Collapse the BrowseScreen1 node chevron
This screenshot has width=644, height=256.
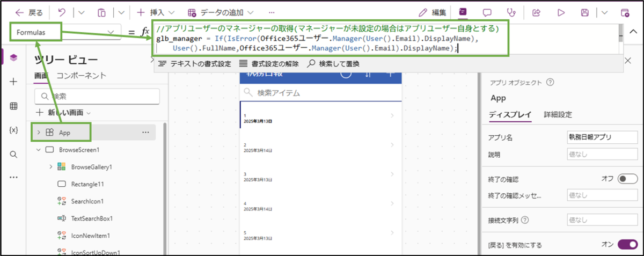click(x=39, y=150)
